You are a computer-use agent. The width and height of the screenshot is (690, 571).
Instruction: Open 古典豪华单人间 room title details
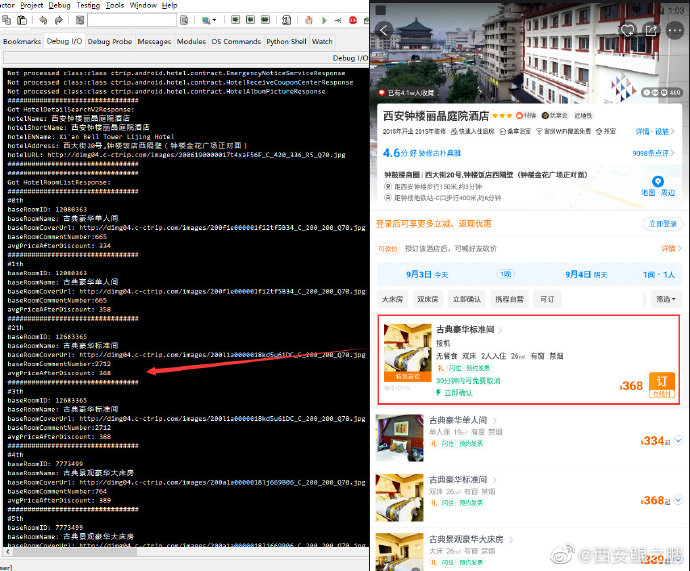click(463, 420)
